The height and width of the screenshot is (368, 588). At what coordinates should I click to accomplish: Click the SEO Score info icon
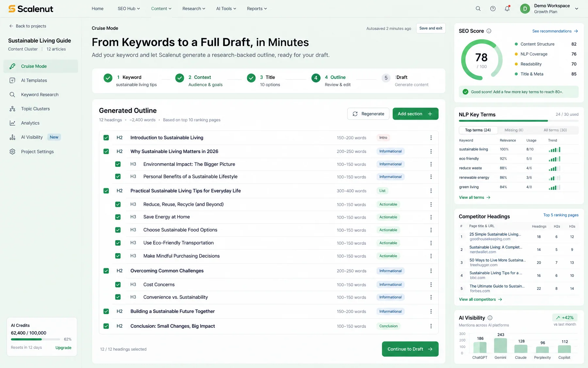pos(489,31)
